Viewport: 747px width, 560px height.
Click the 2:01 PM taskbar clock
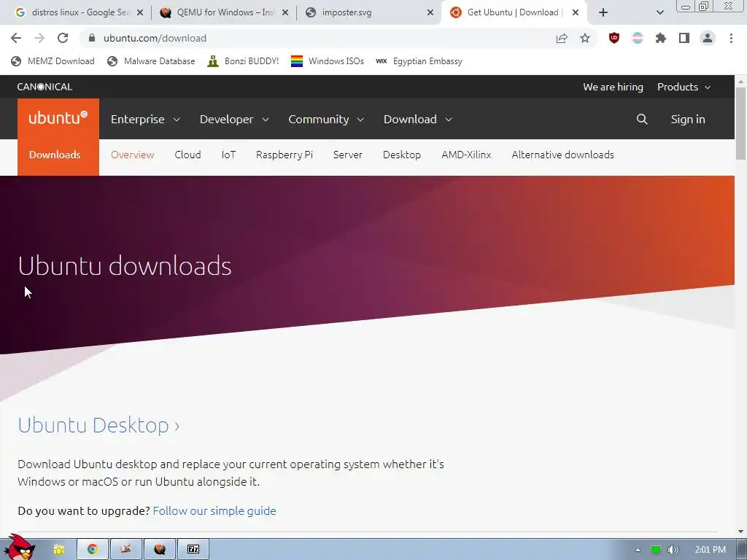711,550
